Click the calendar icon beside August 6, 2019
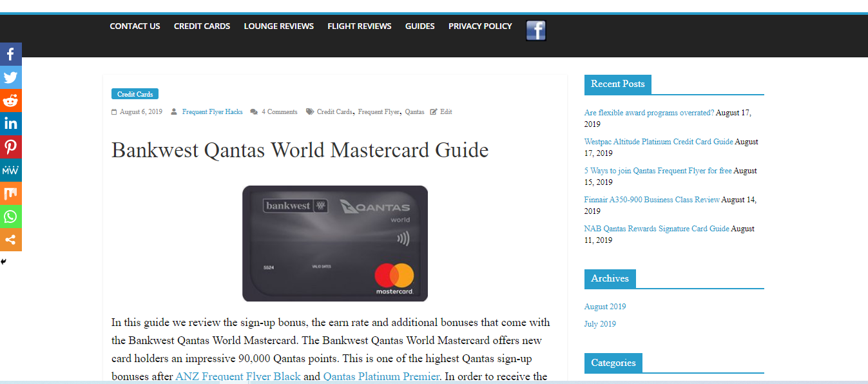The height and width of the screenshot is (384, 868). [x=114, y=112]
